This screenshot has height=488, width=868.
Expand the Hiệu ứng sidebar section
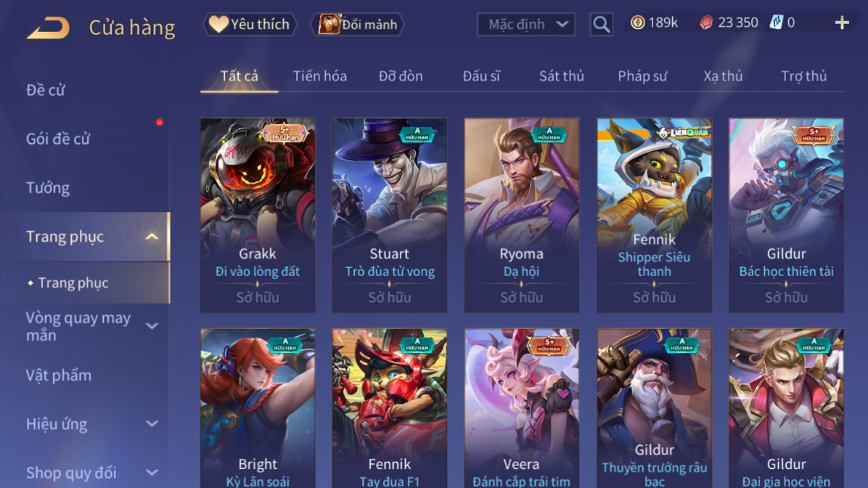[152, 424]
